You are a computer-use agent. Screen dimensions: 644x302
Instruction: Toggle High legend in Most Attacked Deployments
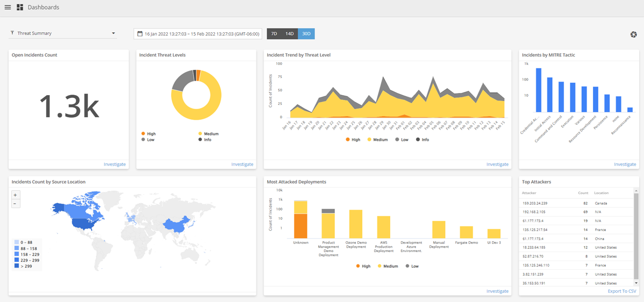point(363,266)
